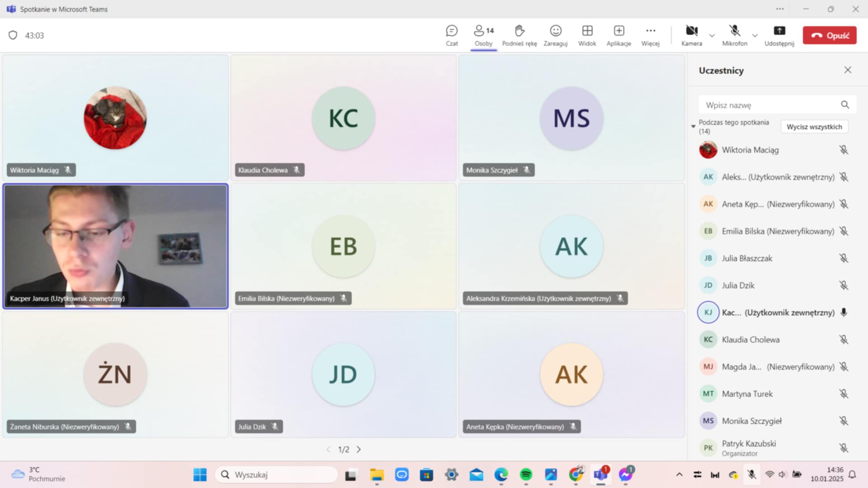Click mic icon next to Monika Szczygieł in list
The height and width of the screenshot is (488, 868).
844,421
